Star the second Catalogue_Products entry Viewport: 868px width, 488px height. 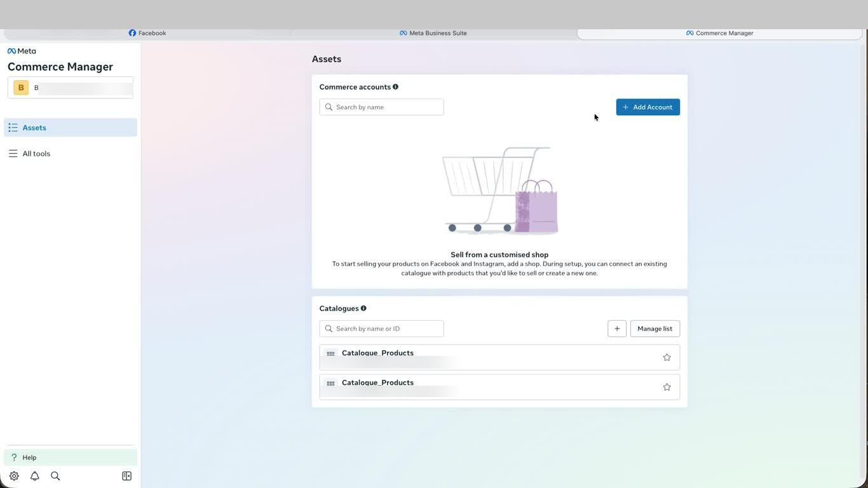coord(667,387)
